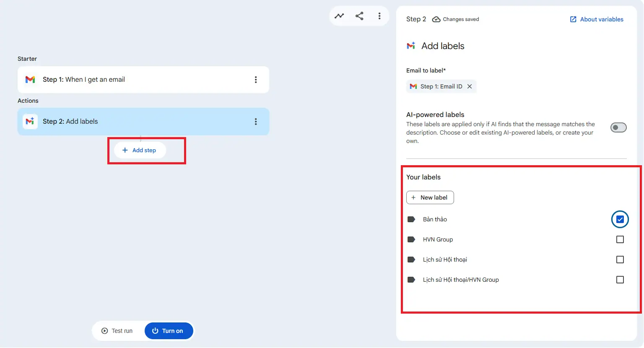Check the HVN Group label checkbox
The image size is (644, 348).
[620, 239]
